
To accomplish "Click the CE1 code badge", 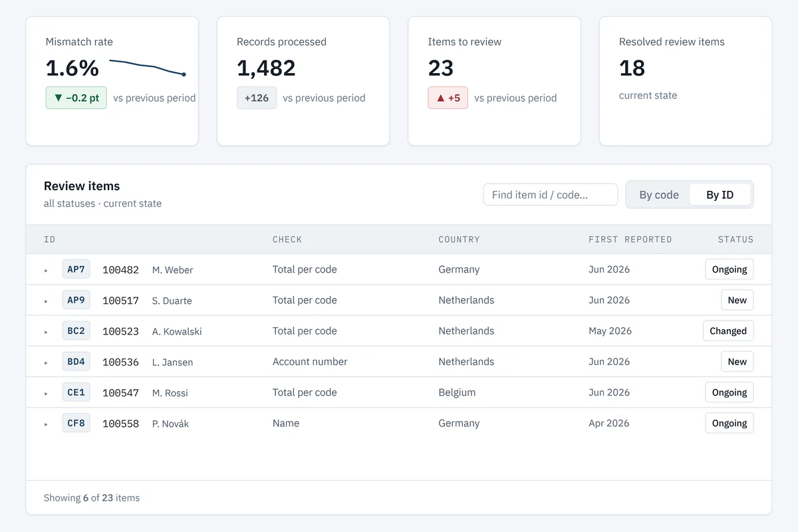I will click(76, 392).
